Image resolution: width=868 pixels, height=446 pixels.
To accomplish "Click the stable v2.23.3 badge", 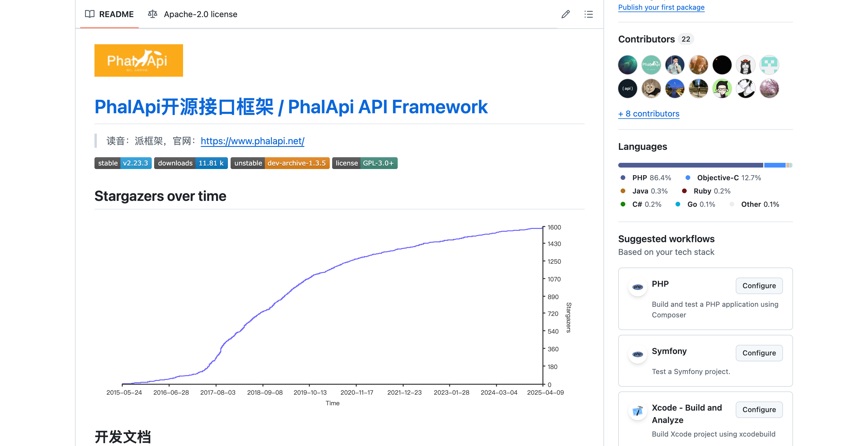I will coord(123,163).
